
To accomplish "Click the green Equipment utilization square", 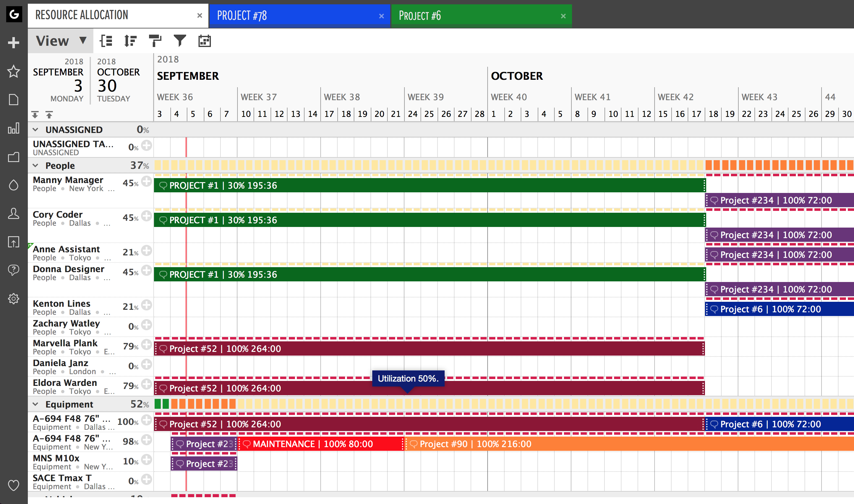I will point(158,404).
